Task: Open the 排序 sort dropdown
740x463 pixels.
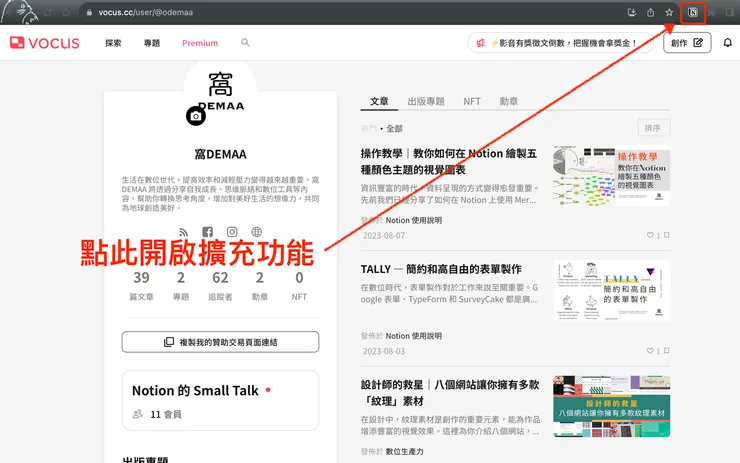Action: point(653,128)
